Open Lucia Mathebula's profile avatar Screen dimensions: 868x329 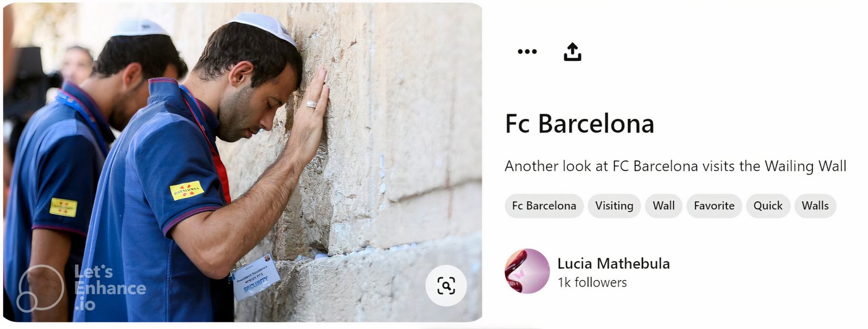pos(527,271)
